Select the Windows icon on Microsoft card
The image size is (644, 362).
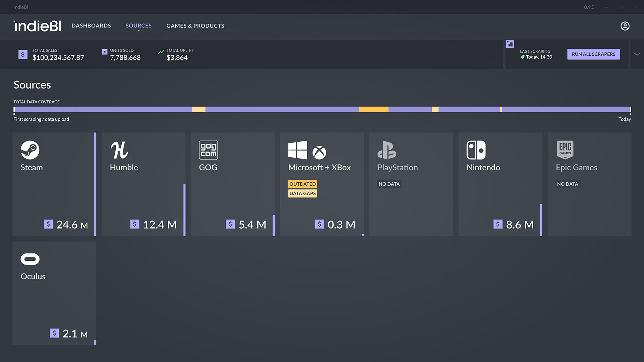point(297,150)
